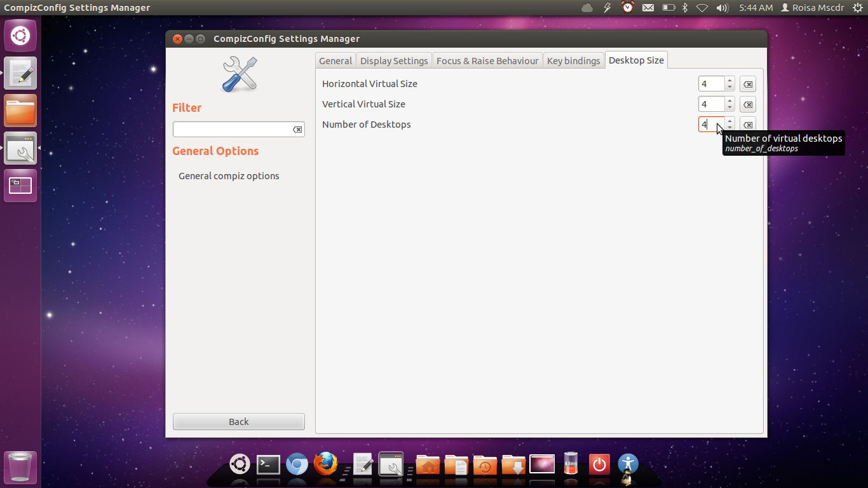Select the Key bindings tab
Image resolution: width=868 pixels, height=488 pixels.
pos(574,60)
